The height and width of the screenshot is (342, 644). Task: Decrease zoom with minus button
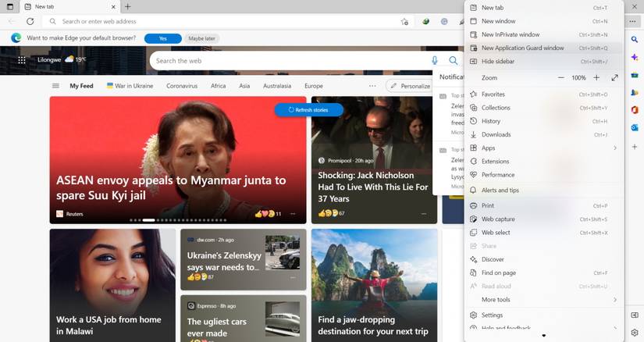tap(561, 77)
